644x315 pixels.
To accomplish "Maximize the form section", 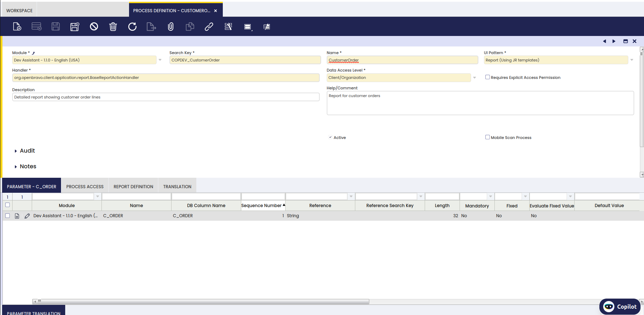I will tap(626, 41).
